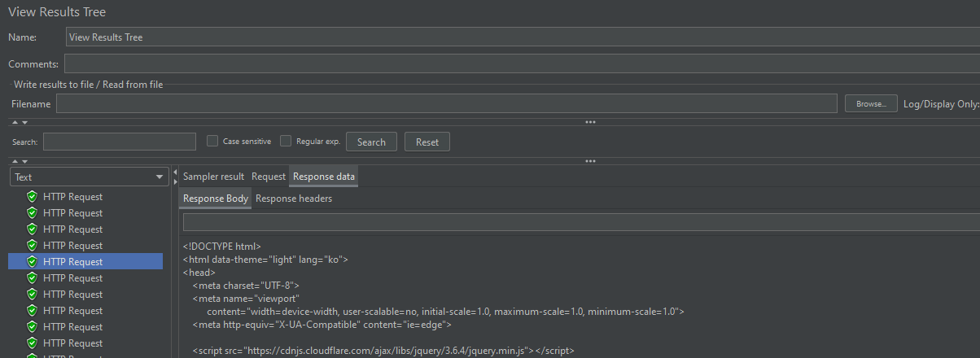The height and width of the screenshot is (358, 980).
Task: Click the Browse... button
Action: click(871, 103)
